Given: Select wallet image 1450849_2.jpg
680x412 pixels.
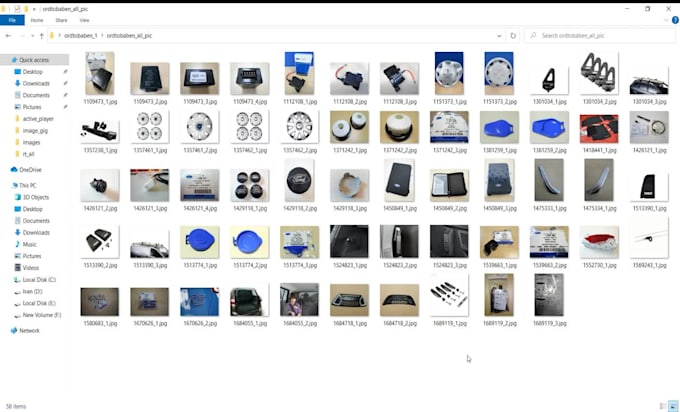Looking at the screenshot, I should pos(449,185).
